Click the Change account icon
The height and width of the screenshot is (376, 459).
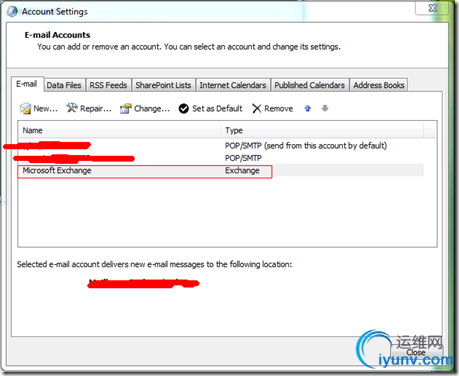(126, 108)
